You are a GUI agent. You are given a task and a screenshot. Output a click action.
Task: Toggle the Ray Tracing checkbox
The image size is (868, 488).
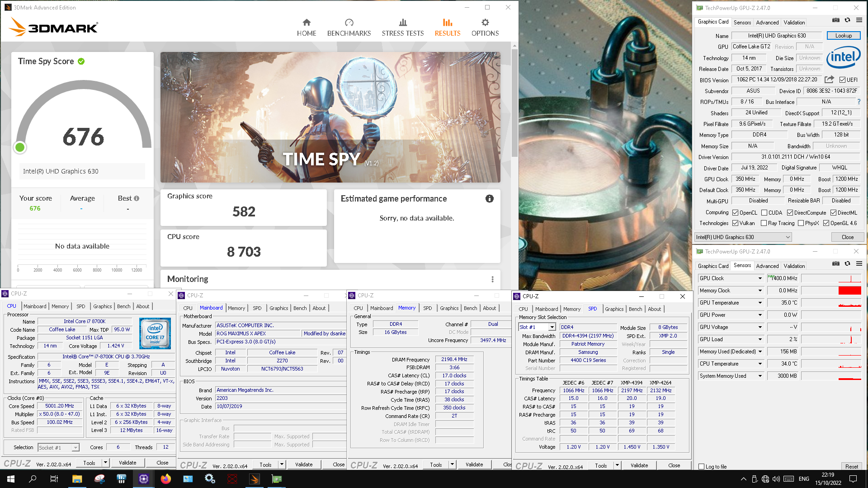click(764, 223)
